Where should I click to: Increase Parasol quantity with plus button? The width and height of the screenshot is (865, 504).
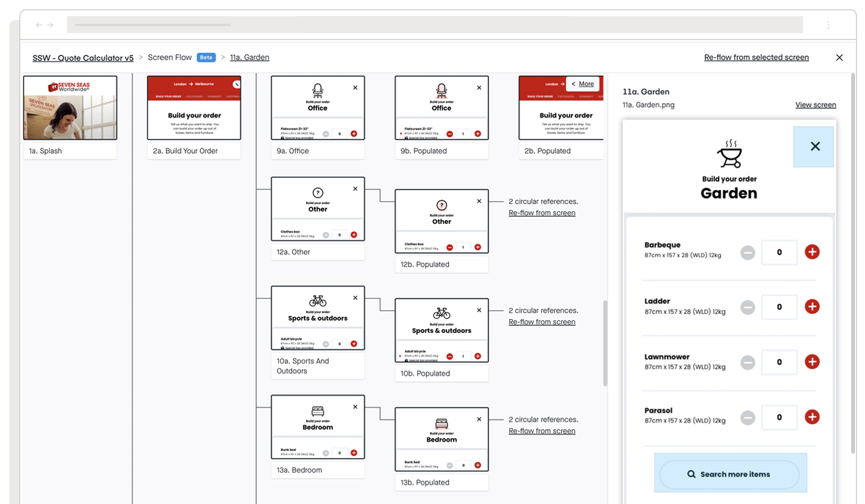click(x=812, y=417)
